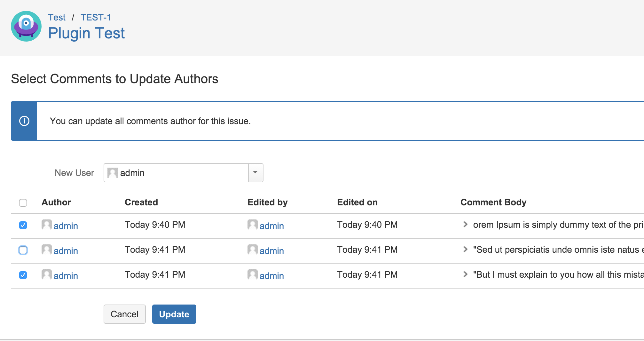Click Created cell Today 9:40 PM

(x=155, y=225)
